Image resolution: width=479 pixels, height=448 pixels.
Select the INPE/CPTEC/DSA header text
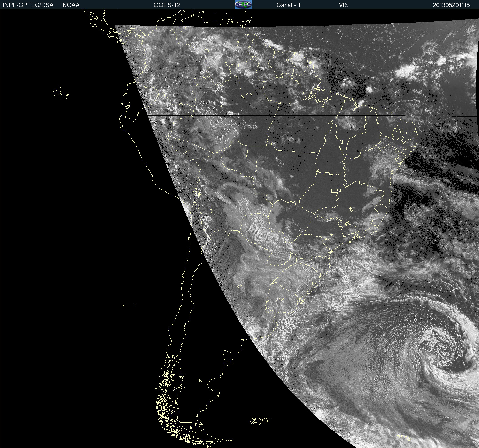[x=28, y=5]
